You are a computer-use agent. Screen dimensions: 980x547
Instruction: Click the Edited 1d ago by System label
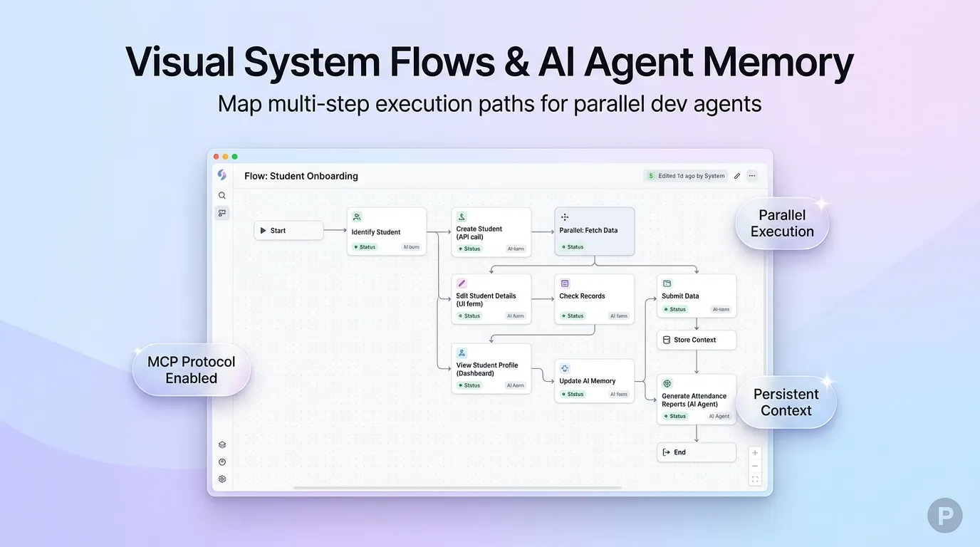point(691,176)
